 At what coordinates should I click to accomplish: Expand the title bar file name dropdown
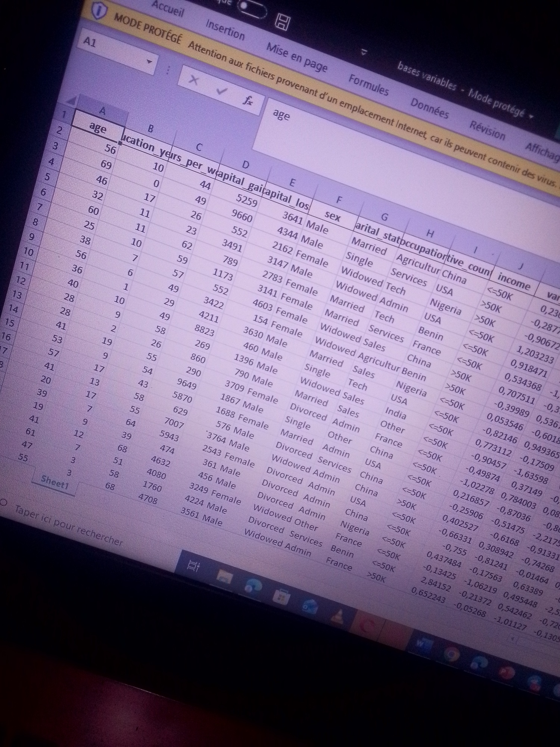530,117
